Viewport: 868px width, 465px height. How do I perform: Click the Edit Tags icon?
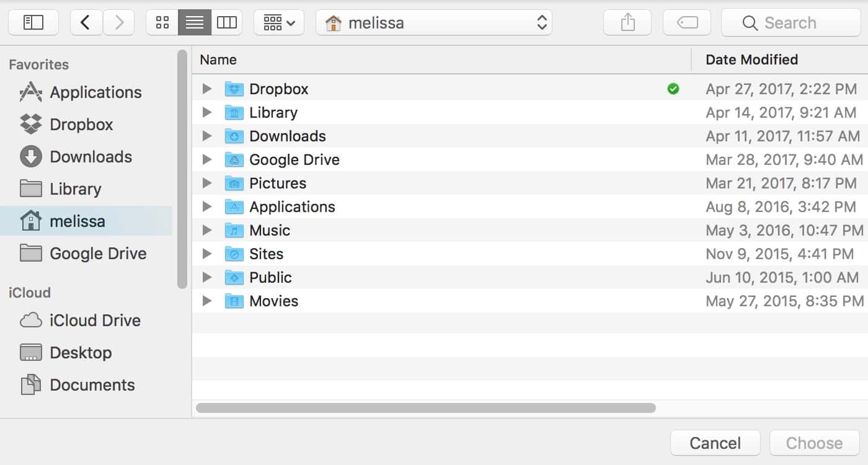coord(686,23)
